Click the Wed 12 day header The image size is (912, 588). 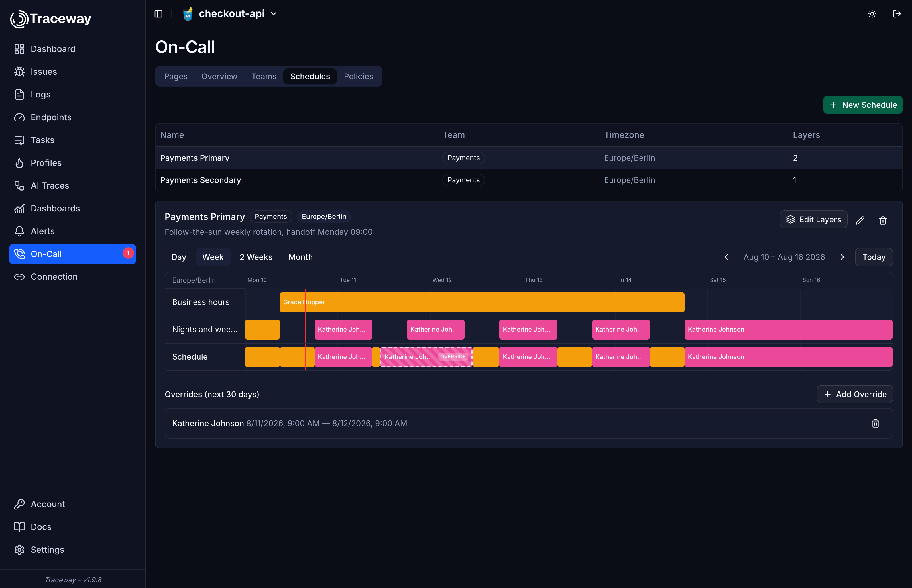(442, 280)
